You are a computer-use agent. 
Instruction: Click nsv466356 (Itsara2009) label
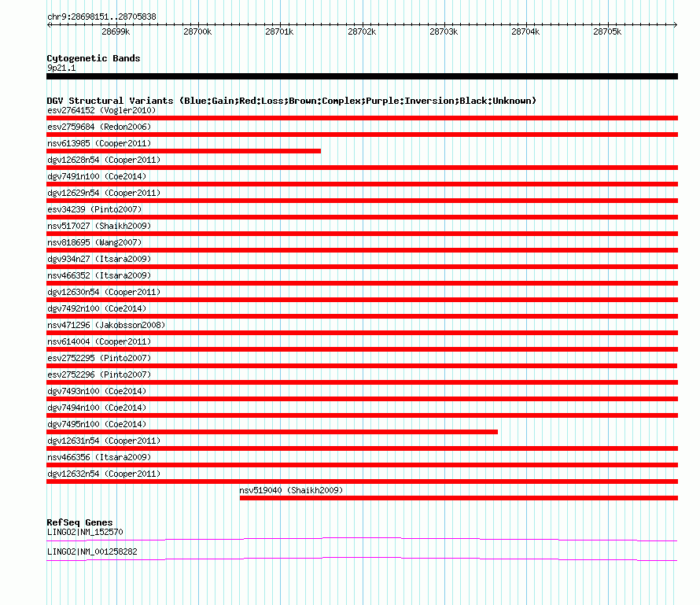pos(99,457)
